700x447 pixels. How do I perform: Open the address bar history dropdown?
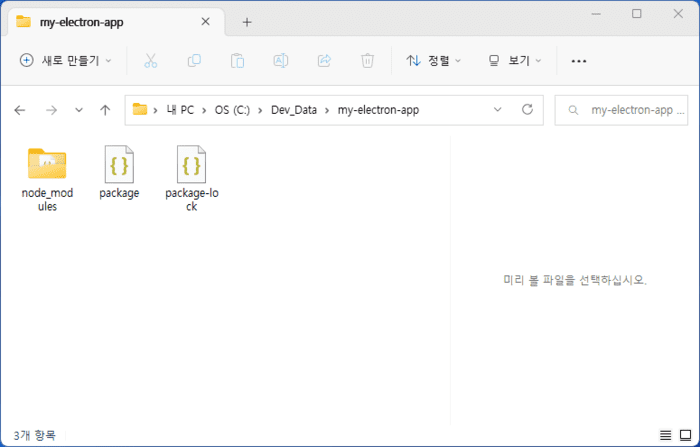pyautogui.click(x=497, y=109)
